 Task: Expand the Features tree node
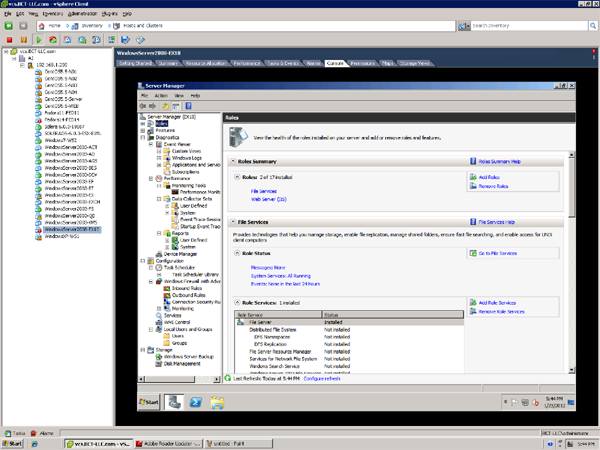[x=143, y=130]
